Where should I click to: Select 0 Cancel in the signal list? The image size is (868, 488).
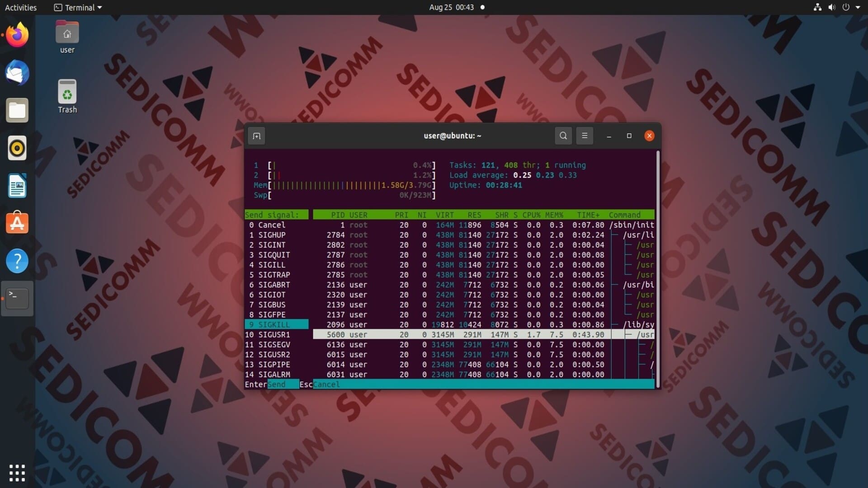pos(277,225)
